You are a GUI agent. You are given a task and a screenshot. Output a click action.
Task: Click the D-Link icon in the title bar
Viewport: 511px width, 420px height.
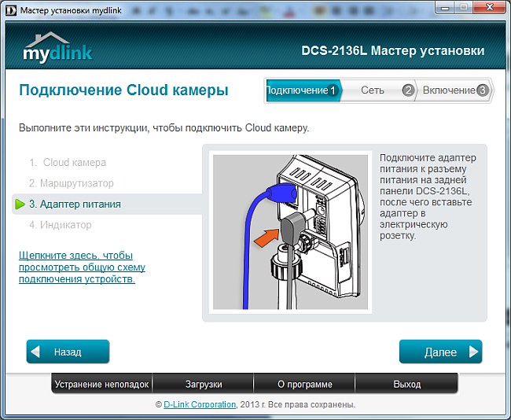point(10,8)
